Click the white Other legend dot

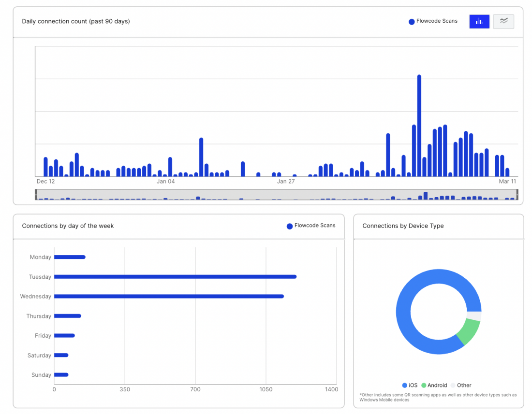coord(454,385)
